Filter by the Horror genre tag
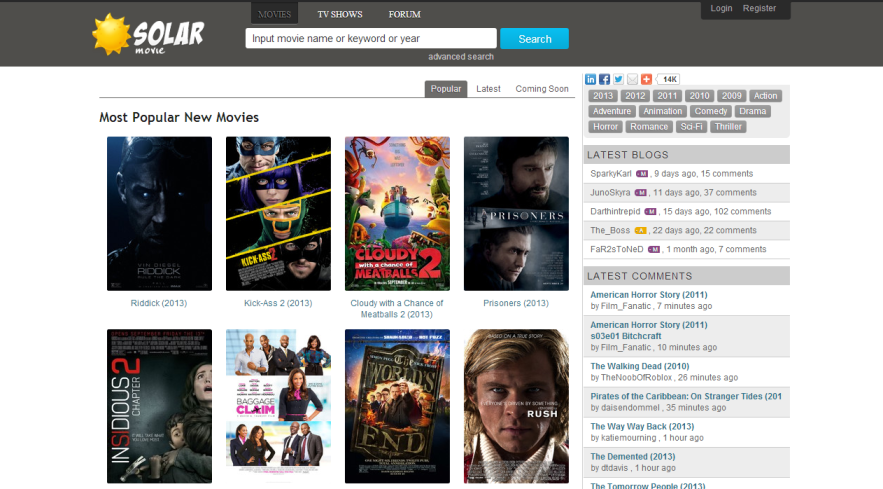This screenshot has height=489, width=883. tap(605, 127)
